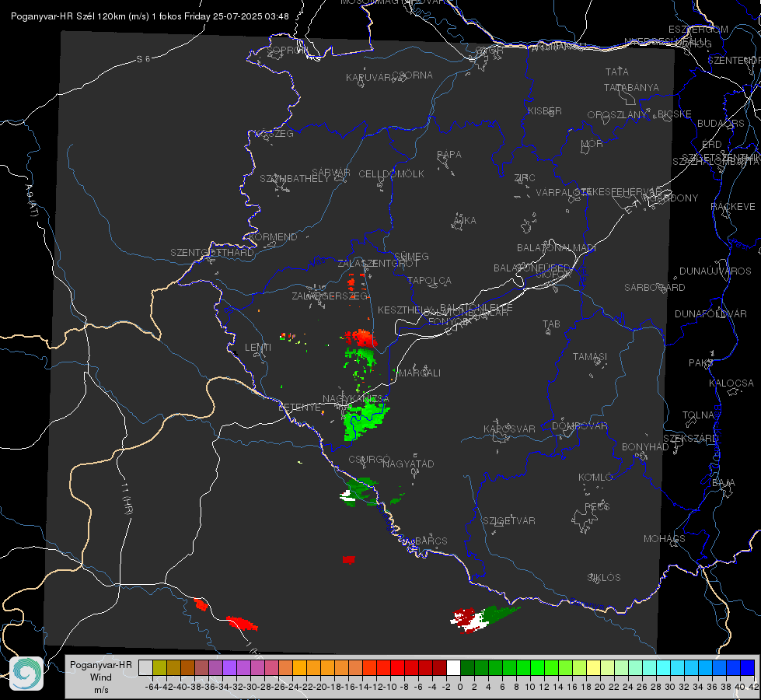Click the MARCALI city label
Viewport: 761px width, 700px height.
pyautogui.click(x=420, y=373)
